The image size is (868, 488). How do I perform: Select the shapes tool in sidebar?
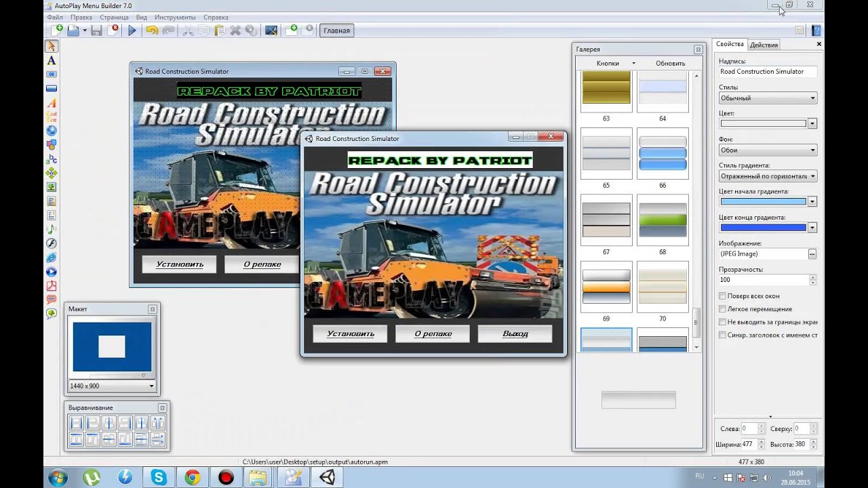51,144
